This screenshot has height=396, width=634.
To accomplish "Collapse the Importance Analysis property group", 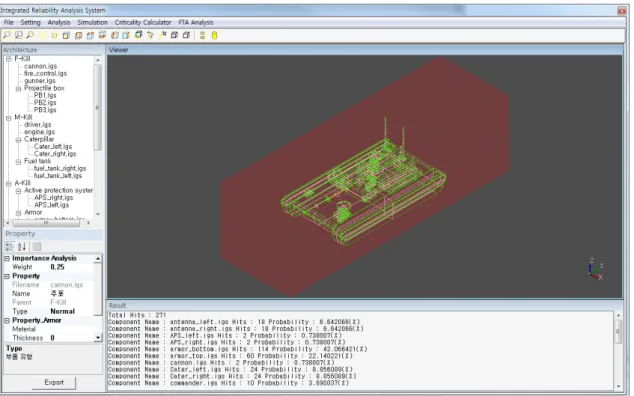I will click(x=7, y=258).
